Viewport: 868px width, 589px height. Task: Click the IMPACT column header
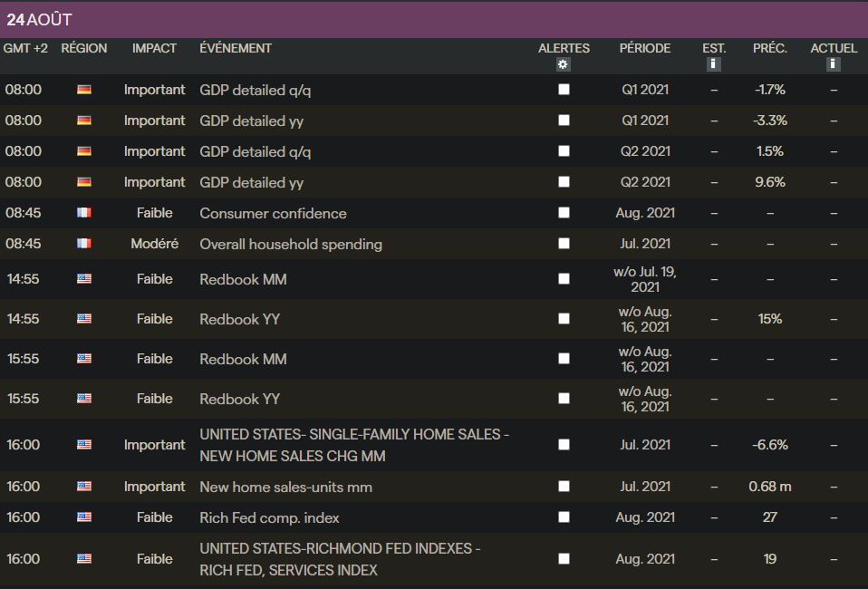tap(154, 49)
